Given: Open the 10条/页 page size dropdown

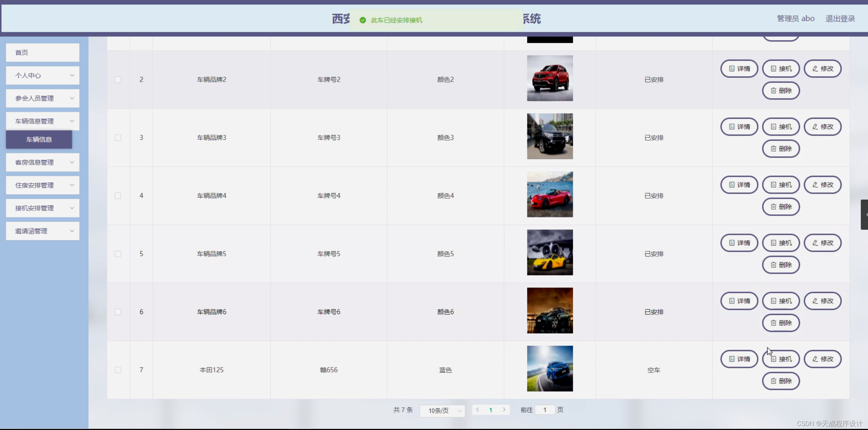Looking at the screenshot, I should 442,410.
